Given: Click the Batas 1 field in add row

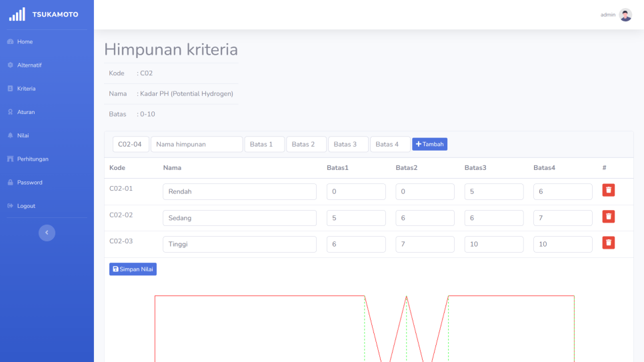Looking at the screenshot, I should click(265, 145).
